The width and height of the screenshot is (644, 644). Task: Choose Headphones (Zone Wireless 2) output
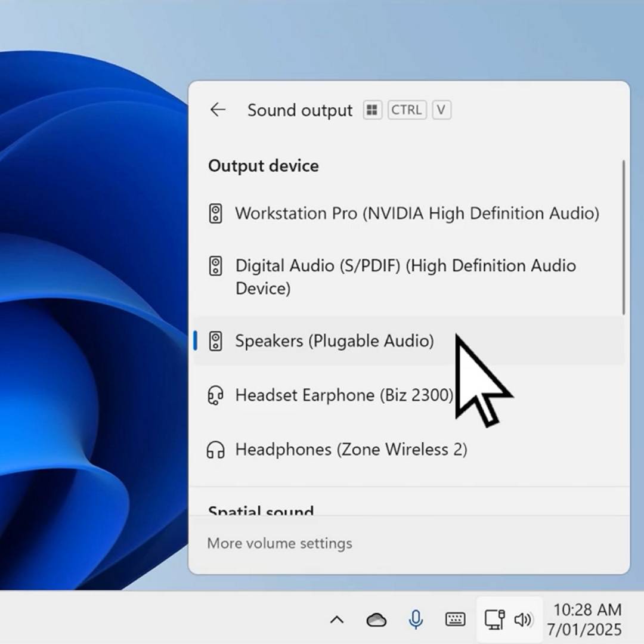point(408,450)
